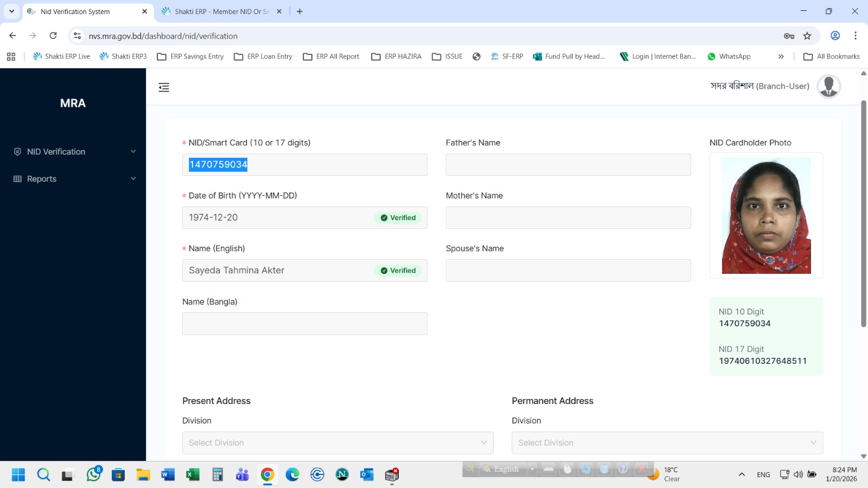Reload the page with the refresh icon
The image size is (868, 488).
pos(53,36)
